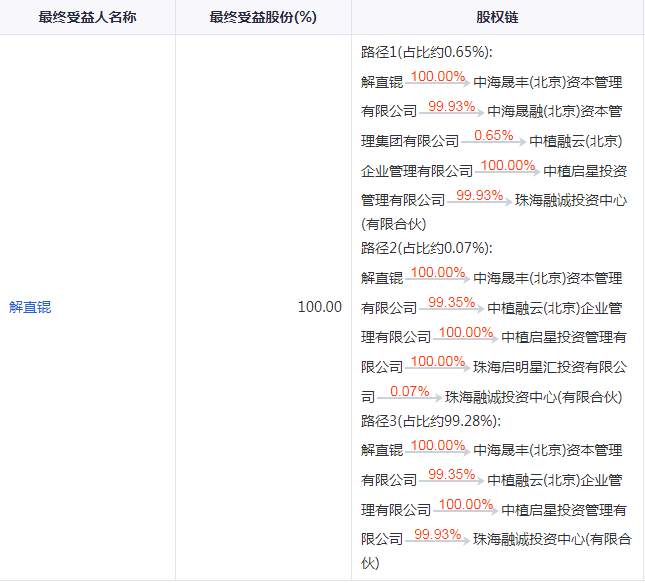Viewport: 645px width, 583px height.
Task: Click the 路径1(占比约0.65%) heading
Action: 427,53
